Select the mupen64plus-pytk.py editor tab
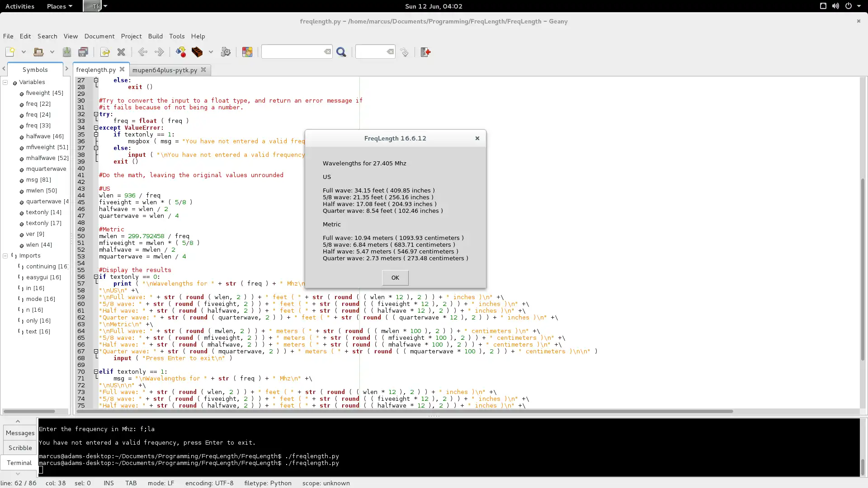This screenshot has width=868, height=488. pyautogui.click(x=165, y=70)
